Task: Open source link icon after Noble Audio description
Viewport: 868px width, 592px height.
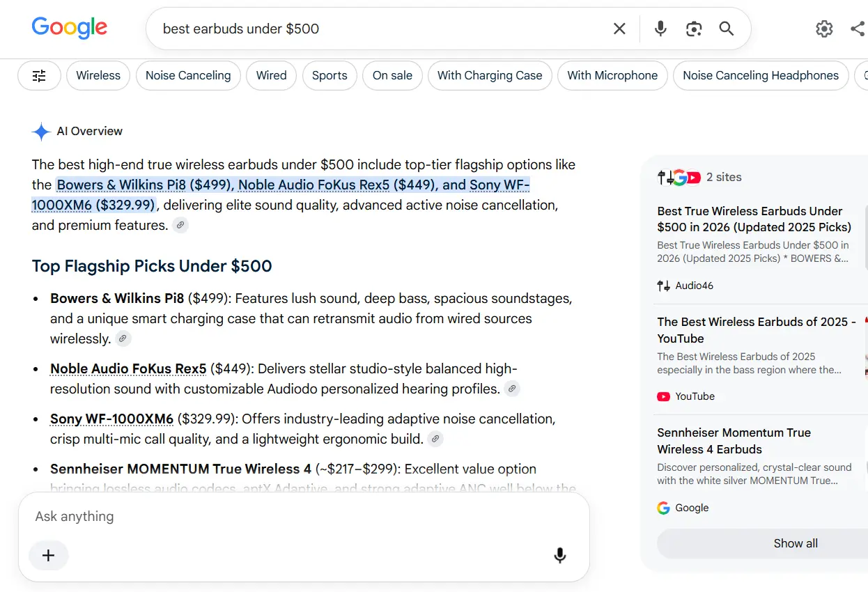Action: pyautogui.click(x=512, y=389)
